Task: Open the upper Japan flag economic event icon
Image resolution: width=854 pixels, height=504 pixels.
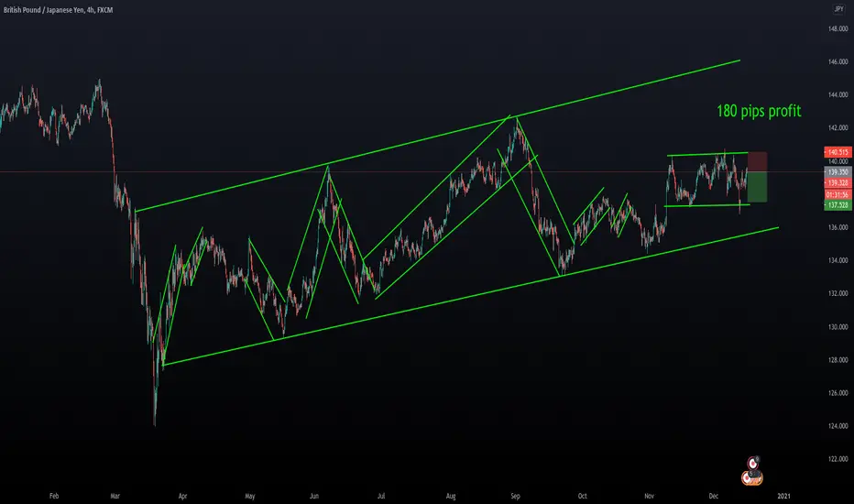Action: (753, 463)
